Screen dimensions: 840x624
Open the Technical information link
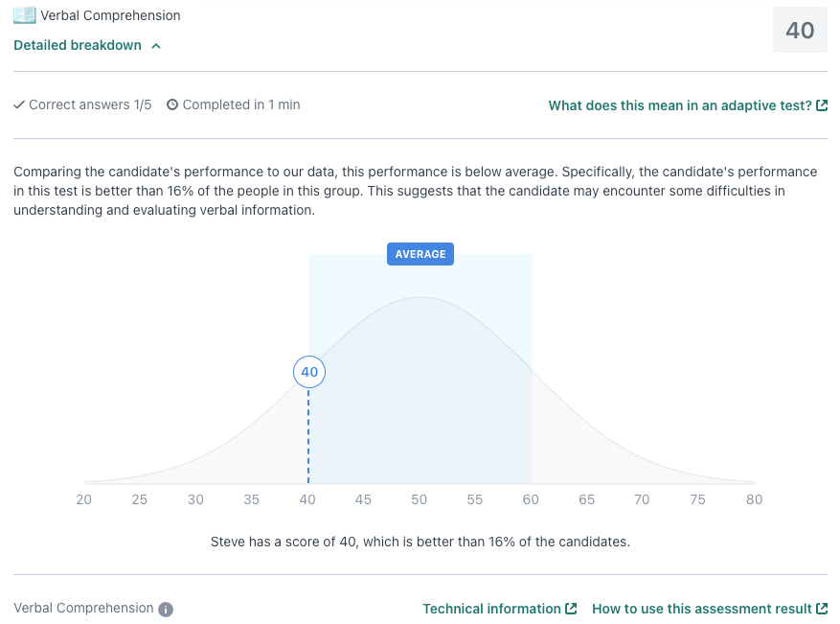491,609
